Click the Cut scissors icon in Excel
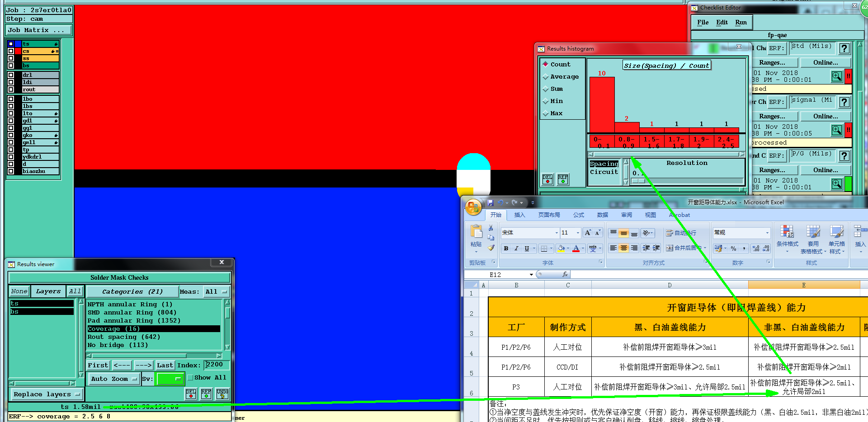Image resolution: width=868 pixels, height=422 pixels. coord(491,228)
